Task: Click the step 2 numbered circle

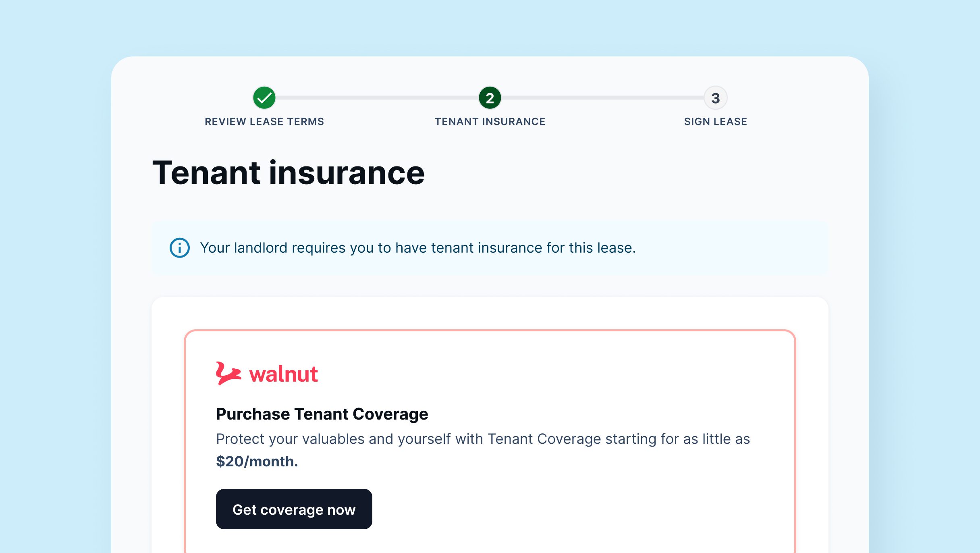Action: pyautogui.click(x=490, y=98)
